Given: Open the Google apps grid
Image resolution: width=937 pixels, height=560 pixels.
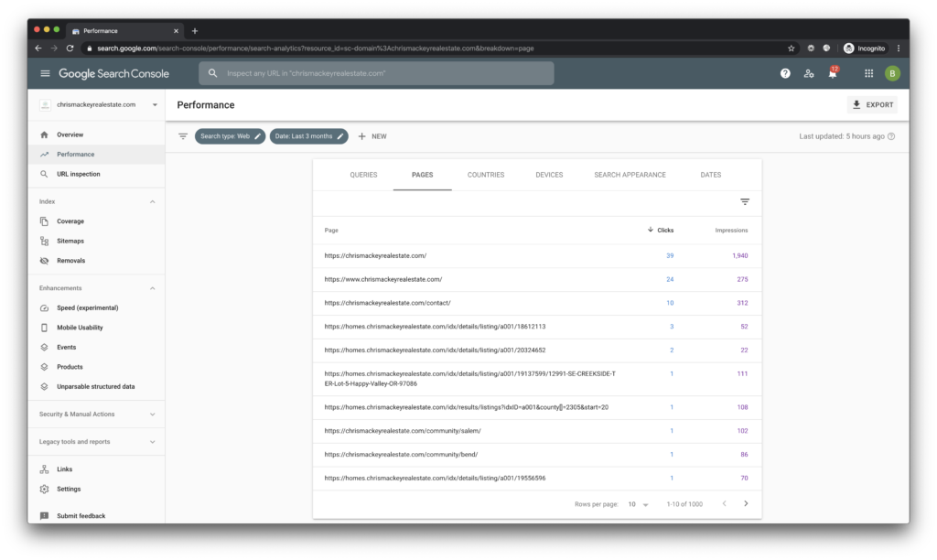Looking at the screenshot, I should tap(869, 73).
